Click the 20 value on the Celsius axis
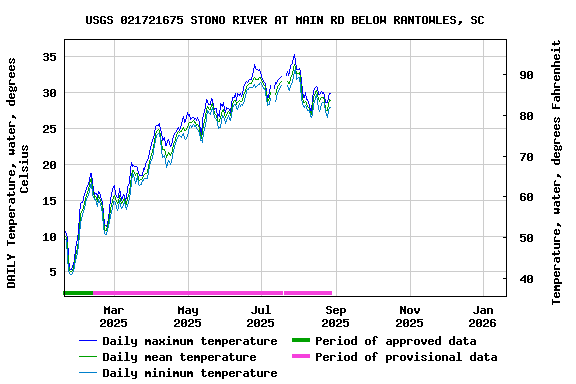 coord(50,165)
